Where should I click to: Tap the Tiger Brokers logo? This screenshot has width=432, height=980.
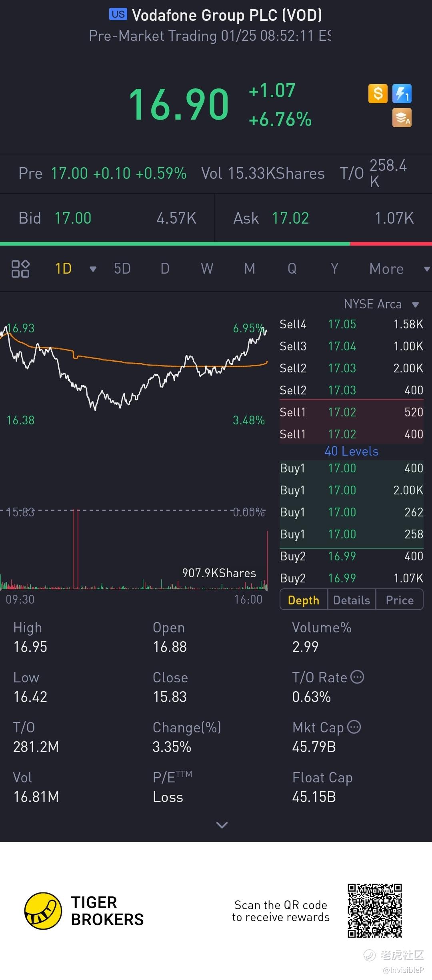point(84,911)
